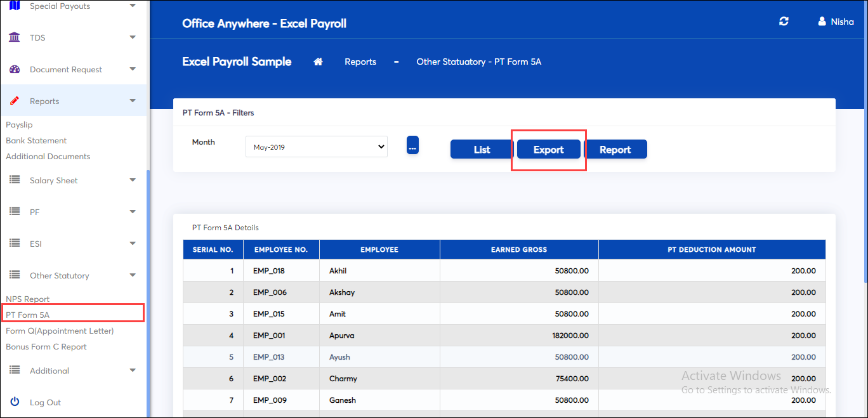Screen dimensions: 868x418
Task: Click the PF list icon
Action: pyautogui.click(x=15, y=212)
